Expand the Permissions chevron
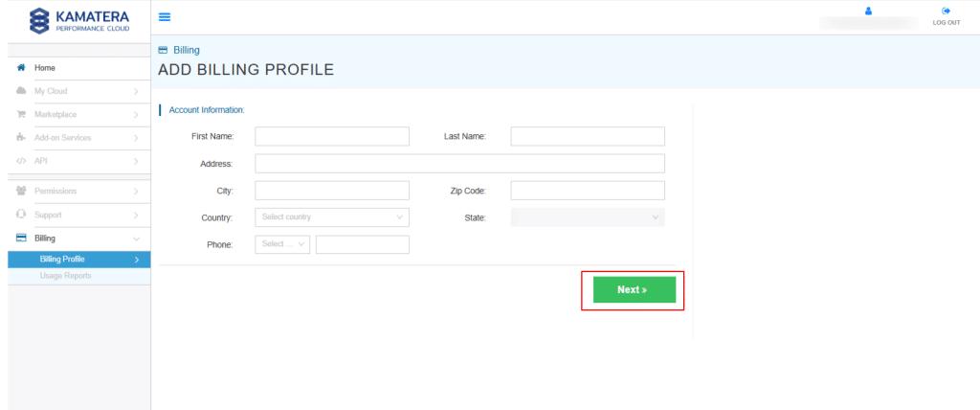Screen dimensions: 980x410 click(x=136, y=192)
